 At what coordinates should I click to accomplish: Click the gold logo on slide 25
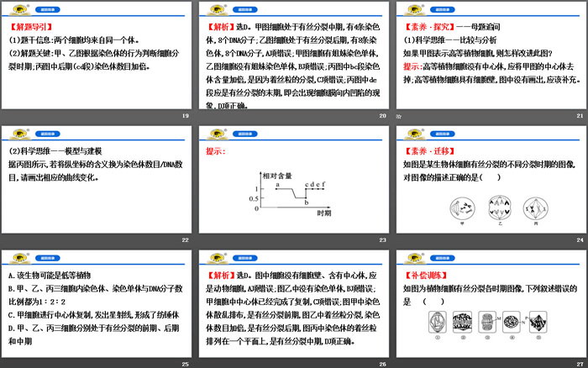20,258
